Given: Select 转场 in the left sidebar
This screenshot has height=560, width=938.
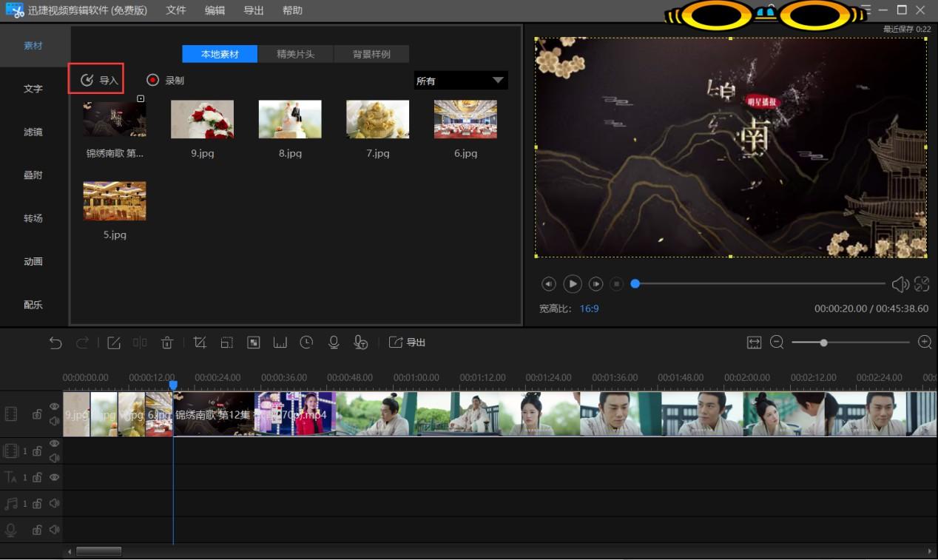Looking at the screenshot, I should (33, 218).
